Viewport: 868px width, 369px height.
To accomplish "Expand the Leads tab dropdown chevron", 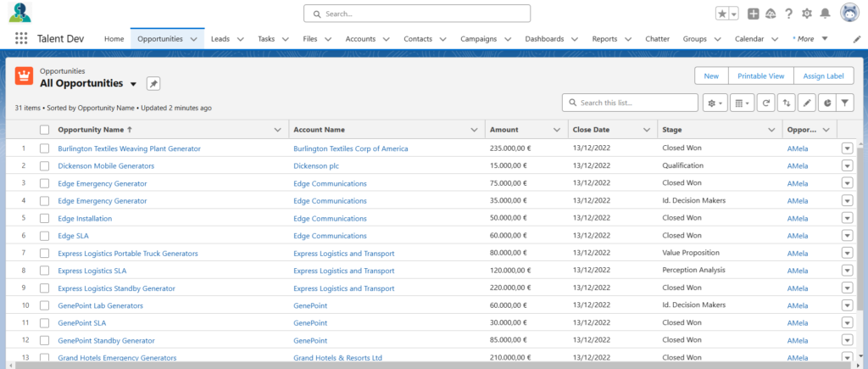I will click(x=240, y=39).
